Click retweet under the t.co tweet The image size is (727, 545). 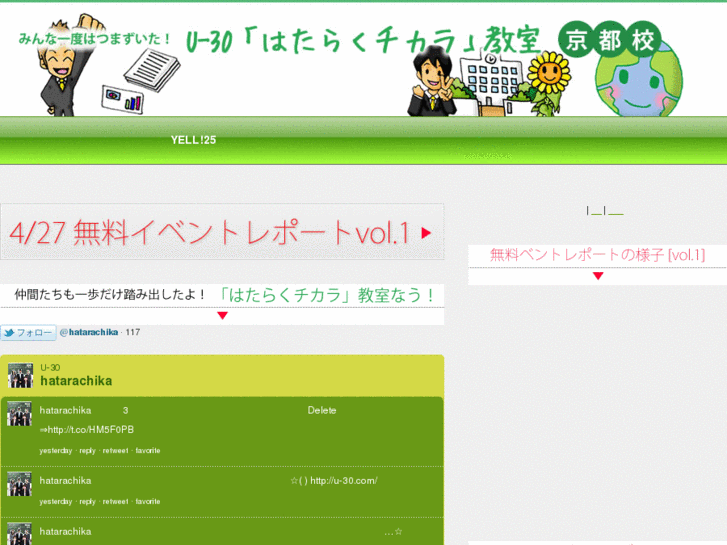click(x=115, y=450)
